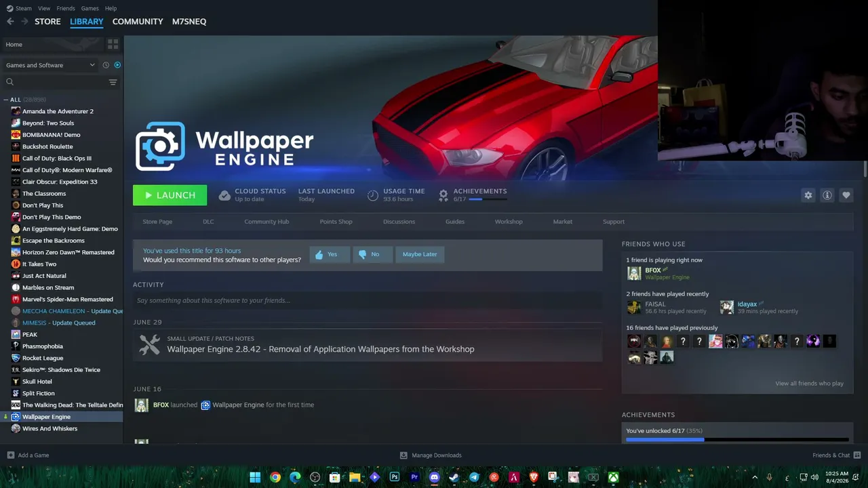Image resolution: width=868 pixels, height=488 pixels.
Task: Click the unlocked 6/17 achievements progress bar
Action: pyautogui.click(x=737, y=439)
